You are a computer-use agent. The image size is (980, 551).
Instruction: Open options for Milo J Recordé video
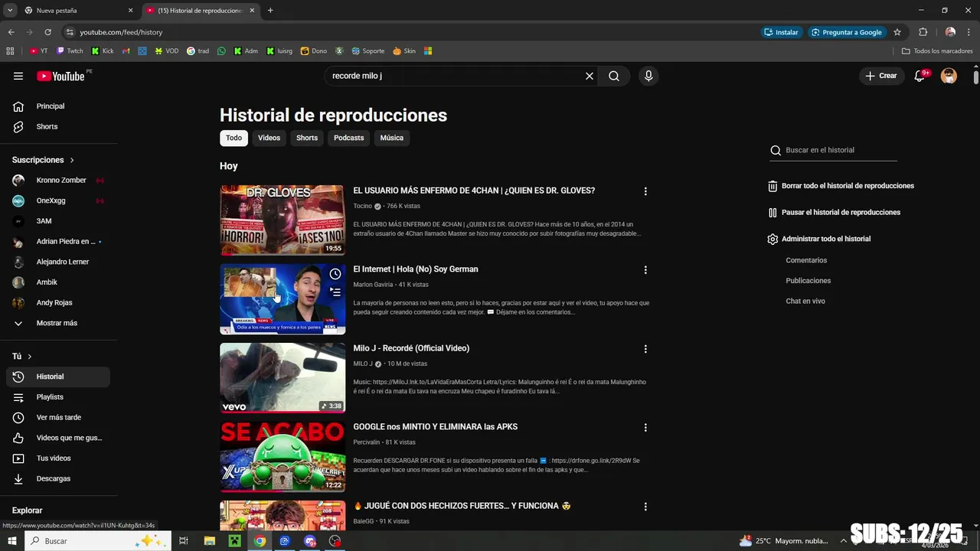(x=645, y=349)
